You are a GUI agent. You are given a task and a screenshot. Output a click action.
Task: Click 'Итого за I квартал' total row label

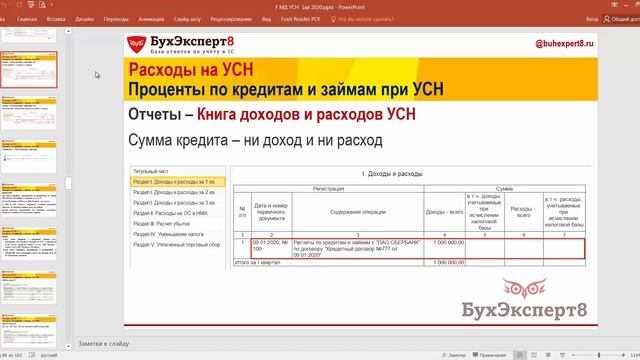pos(258,262)
